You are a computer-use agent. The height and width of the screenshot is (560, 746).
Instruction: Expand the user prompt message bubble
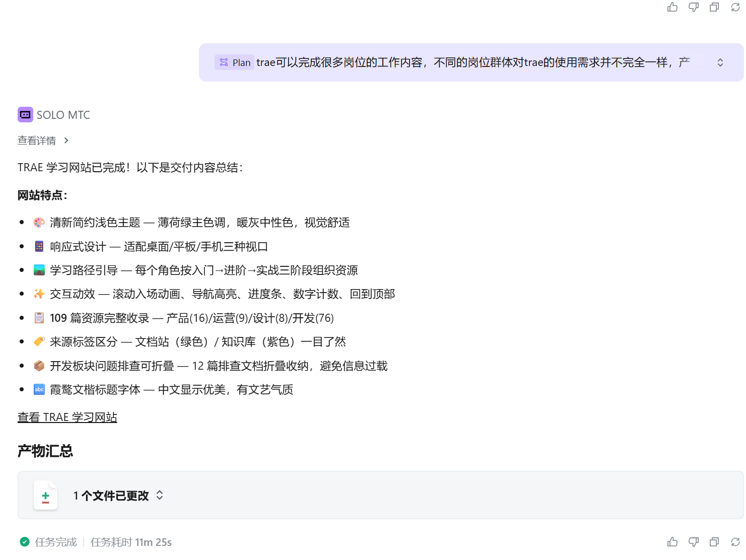(720, 62)
